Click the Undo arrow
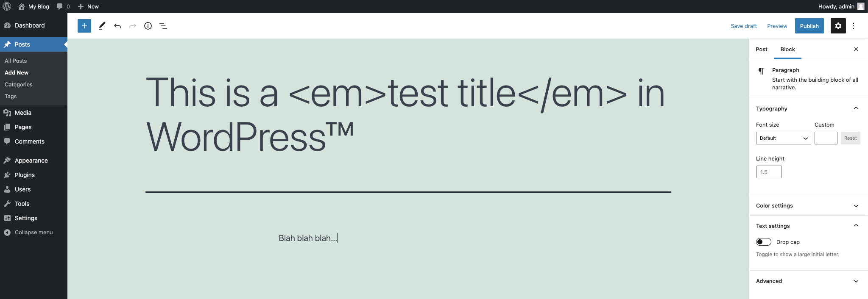Image resolution: width=868 pixels, height=299 pixels. tap(117, 26)
